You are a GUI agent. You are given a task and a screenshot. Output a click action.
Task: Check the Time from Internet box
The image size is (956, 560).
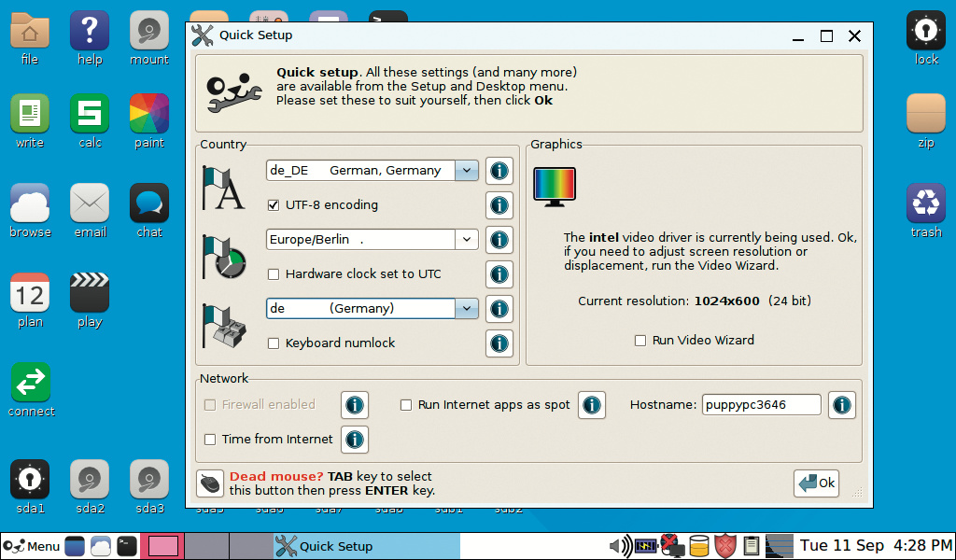click(x=210, y=440)
